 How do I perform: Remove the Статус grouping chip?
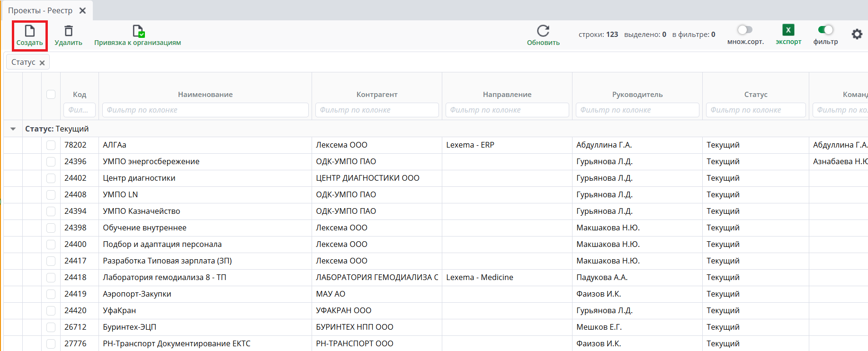[42, 63]
